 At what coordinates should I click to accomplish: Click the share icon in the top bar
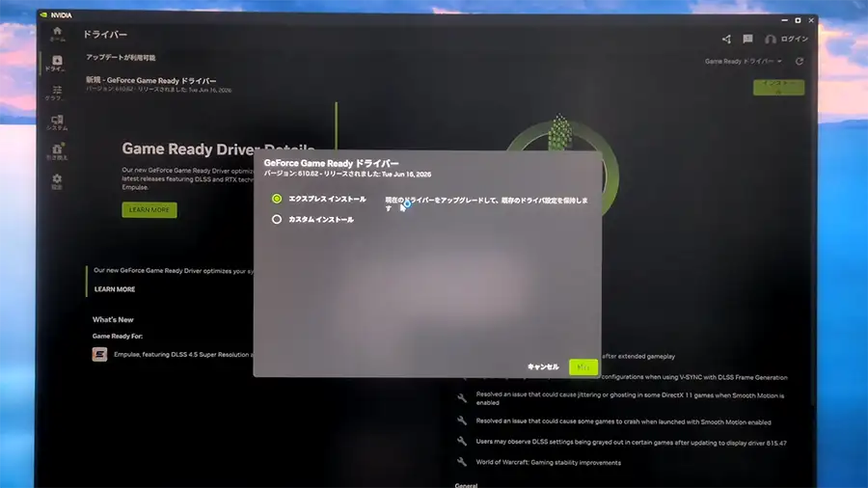point(726,39)
